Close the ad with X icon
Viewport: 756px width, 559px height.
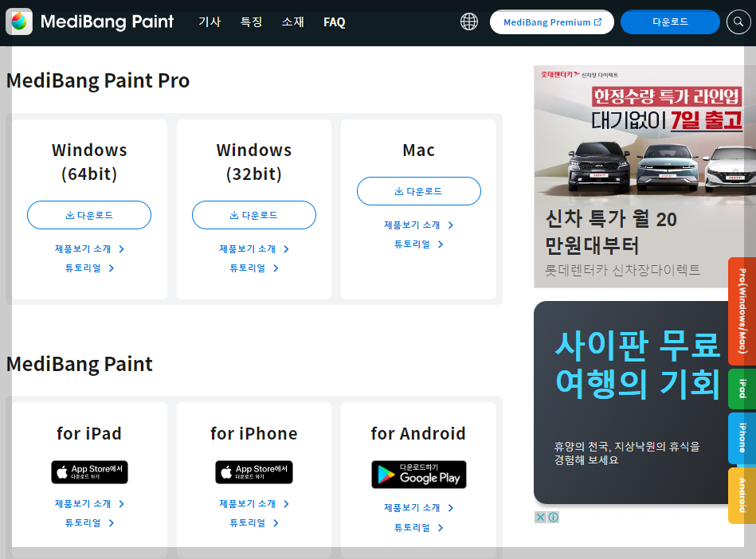[540, 517]
